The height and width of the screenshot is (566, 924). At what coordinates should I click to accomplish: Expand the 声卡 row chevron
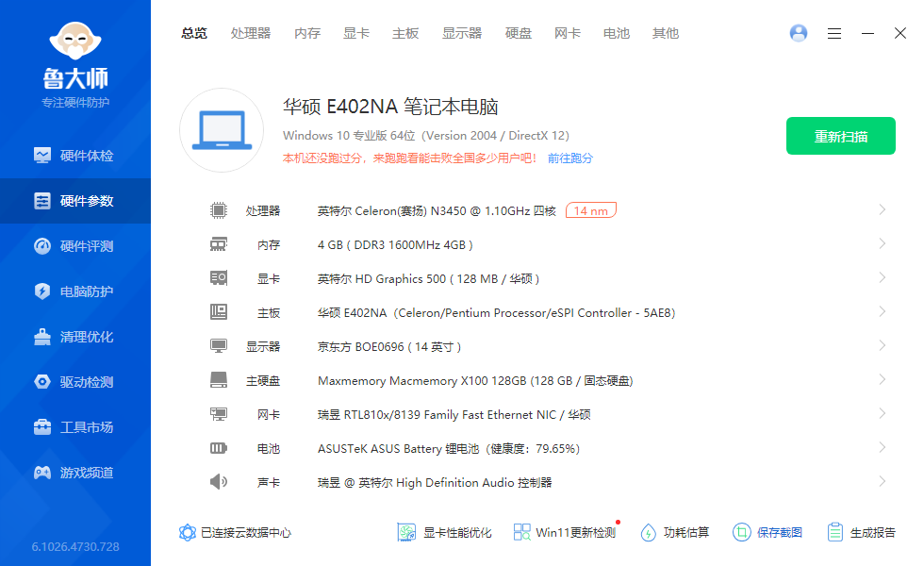click(883, 482)
